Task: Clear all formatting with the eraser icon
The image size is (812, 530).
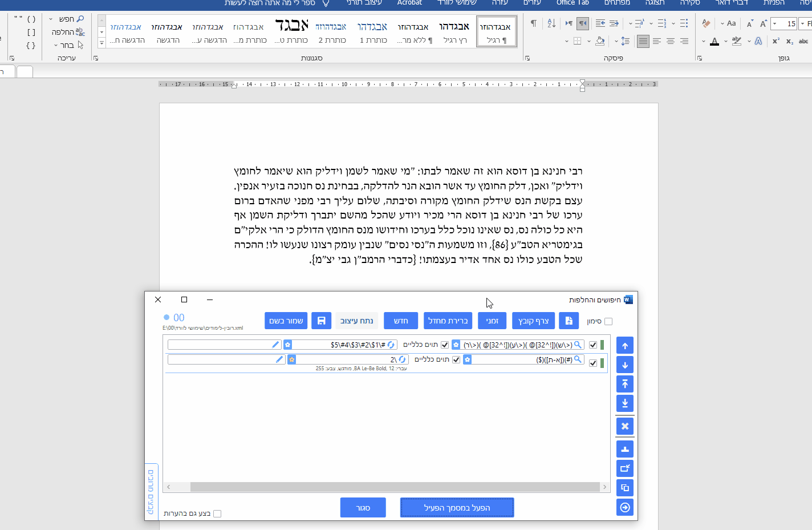Action: (707, 23)
